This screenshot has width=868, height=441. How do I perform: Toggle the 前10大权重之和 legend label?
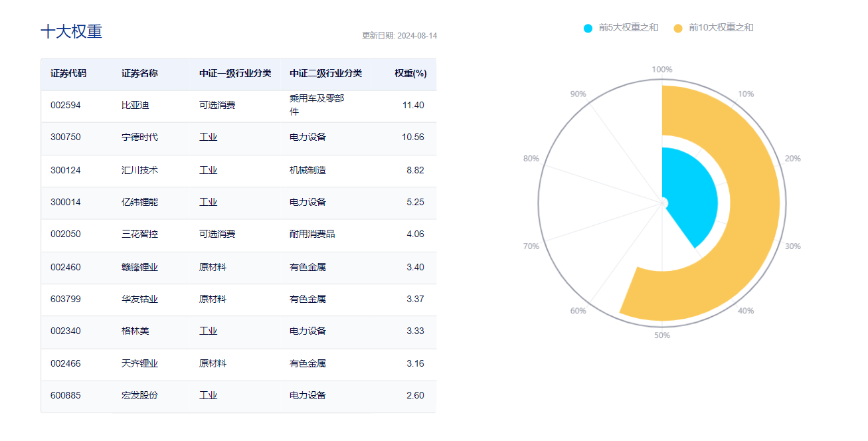(721, 28)
